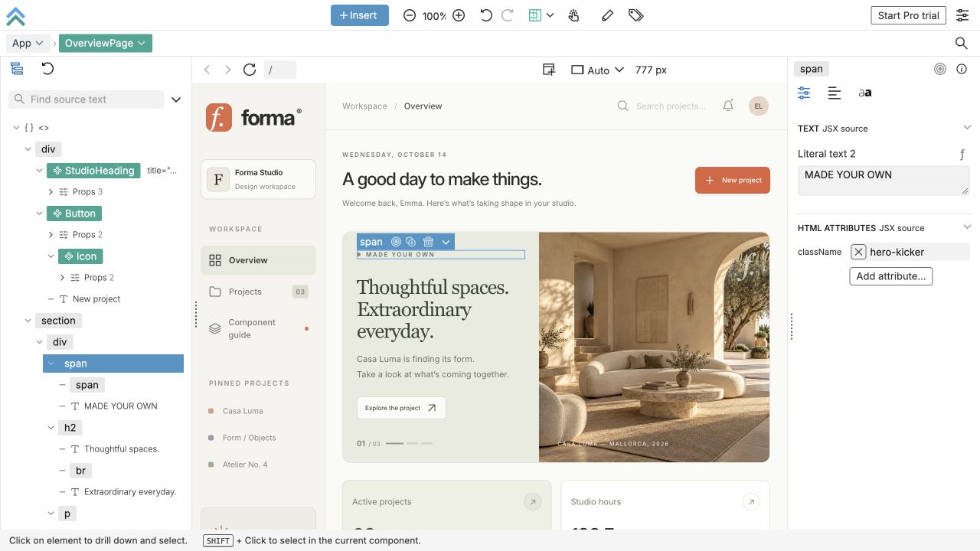Image resolution: width=980 pixels, height=551 pixels.
Task: Open settings sliders icon at top right
Action: [962, 15]
